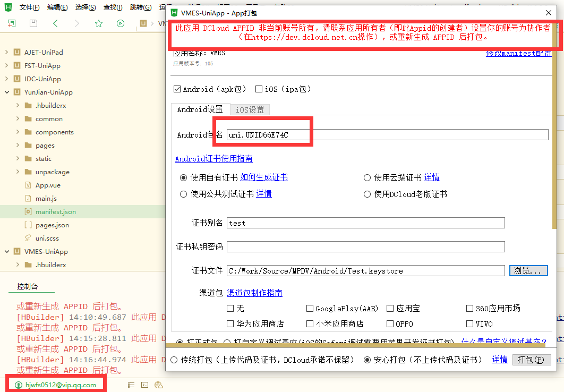Click the cloud globe status bar icon
Image resolution: width=564 pixels, height=392 pixels.
[158, 385]
